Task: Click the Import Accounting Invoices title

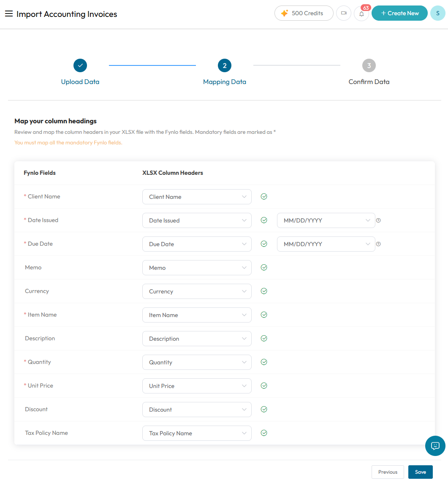Action: 67,14
